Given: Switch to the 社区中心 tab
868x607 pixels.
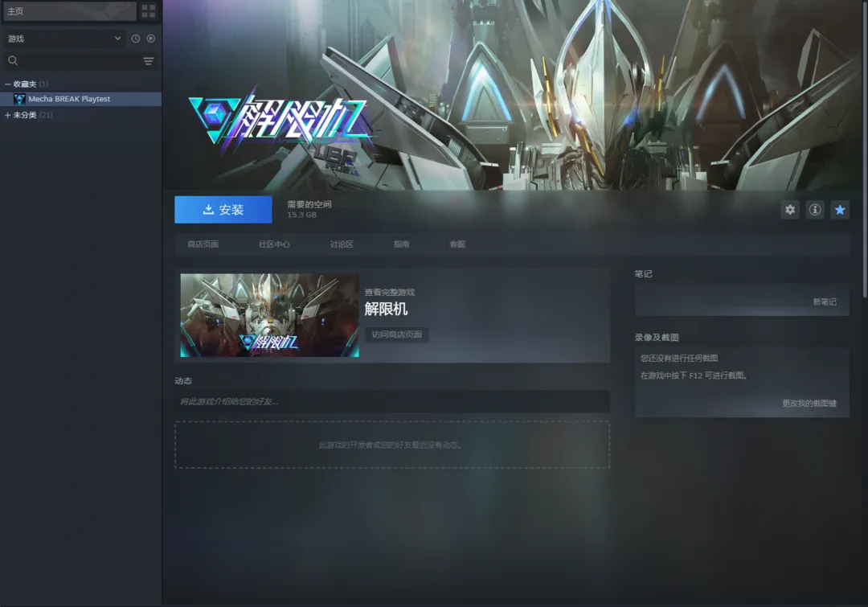Looking at the screenshot, I should [274, 244].
